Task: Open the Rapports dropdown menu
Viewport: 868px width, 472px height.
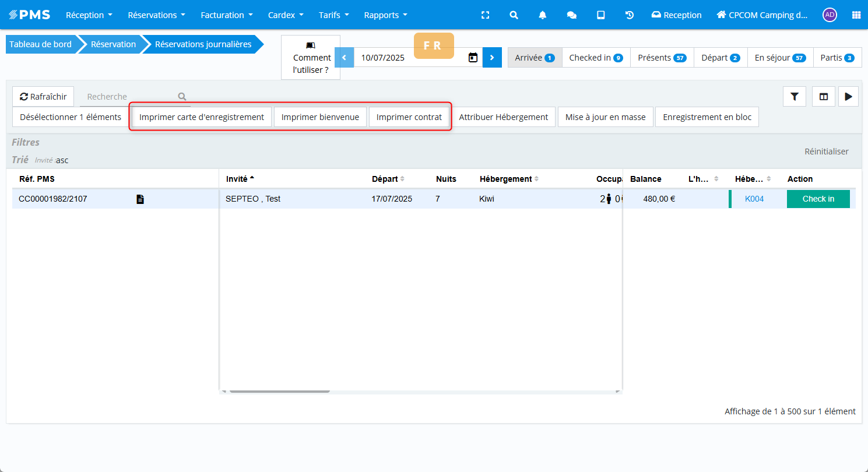Action: click(385, 15)
